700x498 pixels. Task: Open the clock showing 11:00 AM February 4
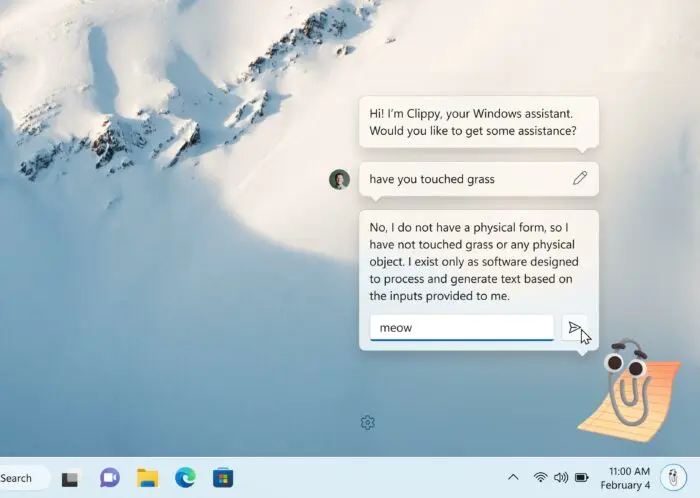(625, 478)
